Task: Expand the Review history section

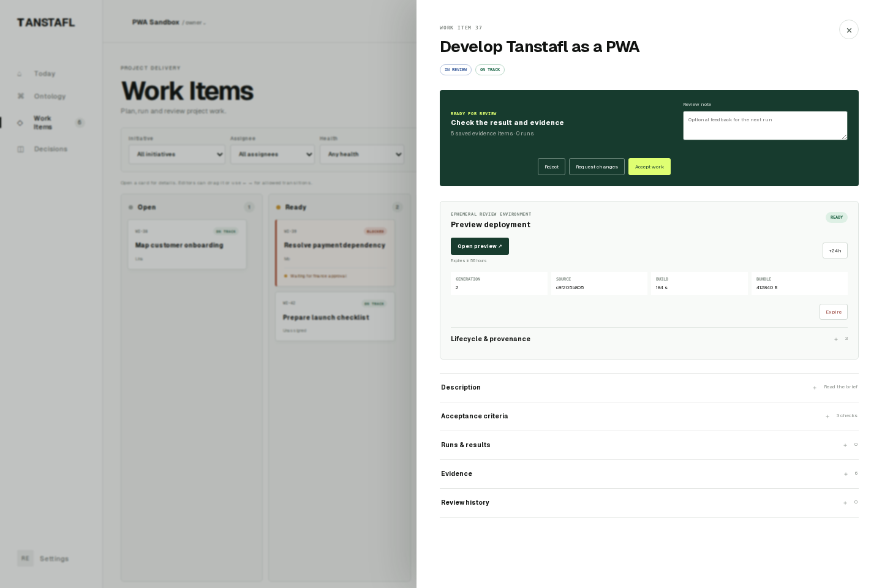Action: 649,503
